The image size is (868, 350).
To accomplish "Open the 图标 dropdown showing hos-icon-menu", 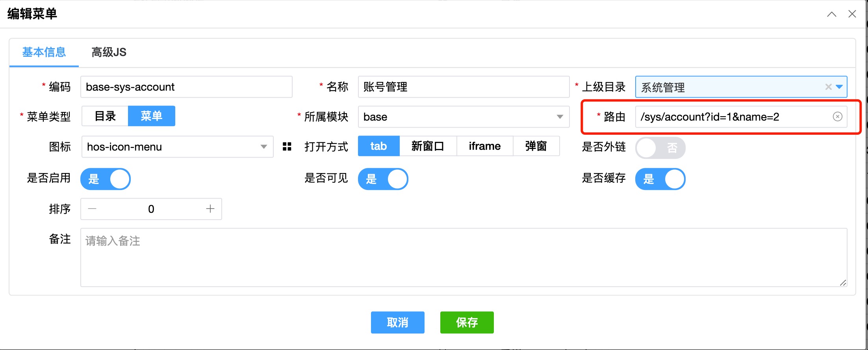I will coord(177,147).
